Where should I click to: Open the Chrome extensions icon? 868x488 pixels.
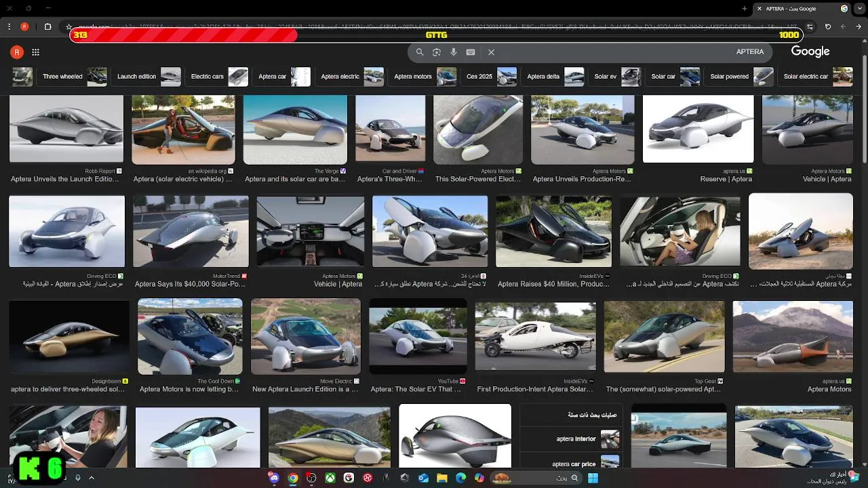[47, 26]
